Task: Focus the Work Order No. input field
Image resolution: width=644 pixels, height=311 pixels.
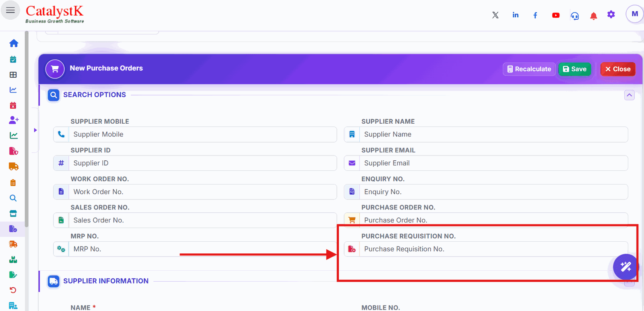Action: (202, 192)
